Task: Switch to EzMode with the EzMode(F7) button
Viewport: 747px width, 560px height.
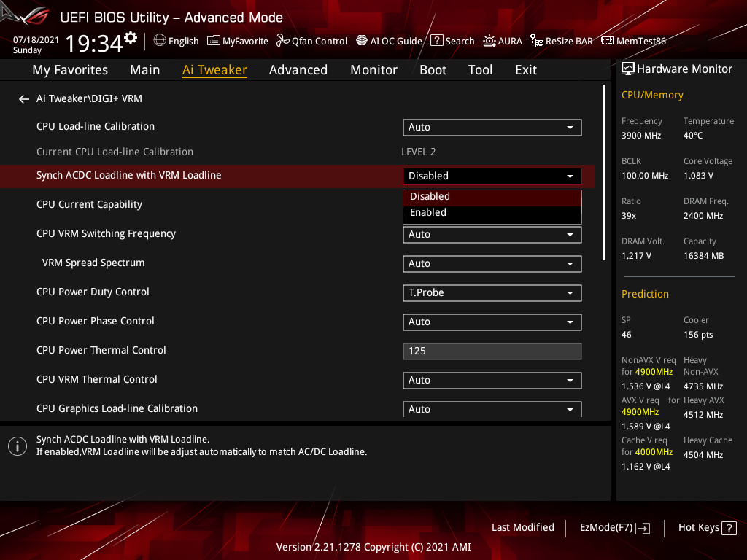Action: (614, 527)
